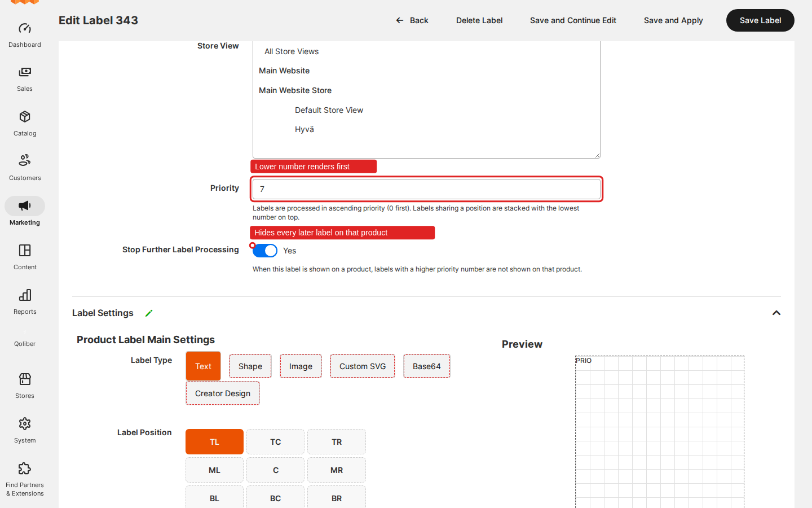
Task: Toggle Stop Further Label Processing switch
Action: tap(265, 251)
